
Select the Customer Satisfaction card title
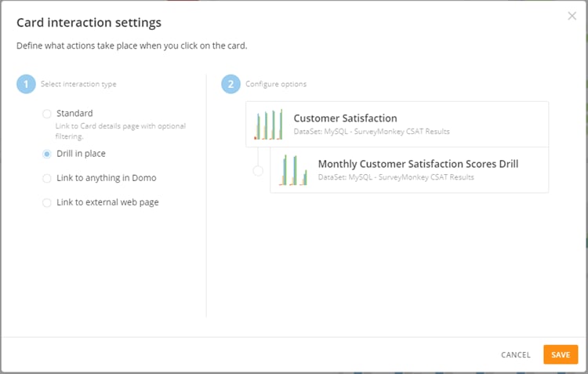(x=345, y=118)
